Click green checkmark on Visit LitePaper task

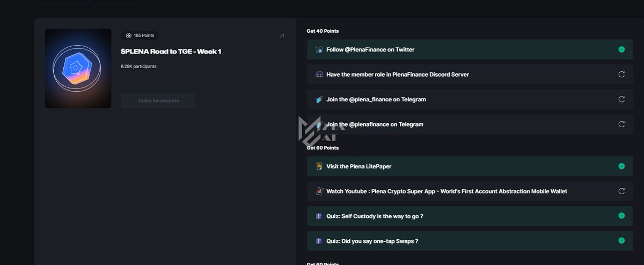pyautogui.click(x=621, y=166)
